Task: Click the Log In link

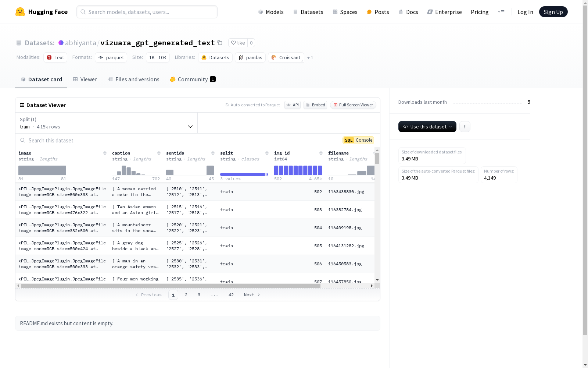Action: 525,12
